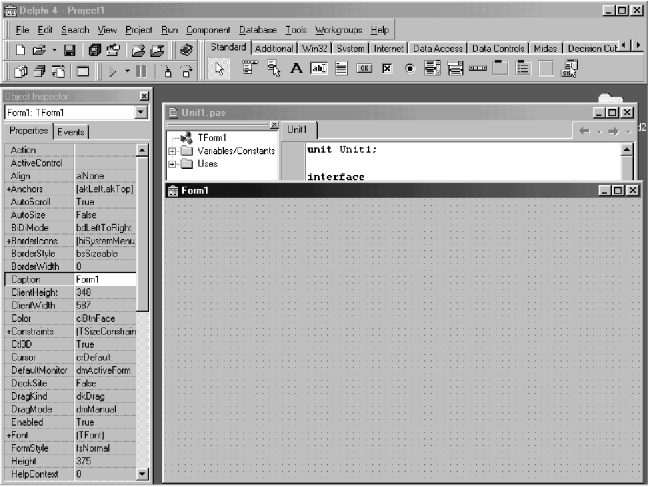Select the pointer arrow in the component palette
The height and width of the screenshot is (487, 648).
click(x=219, y=69)
